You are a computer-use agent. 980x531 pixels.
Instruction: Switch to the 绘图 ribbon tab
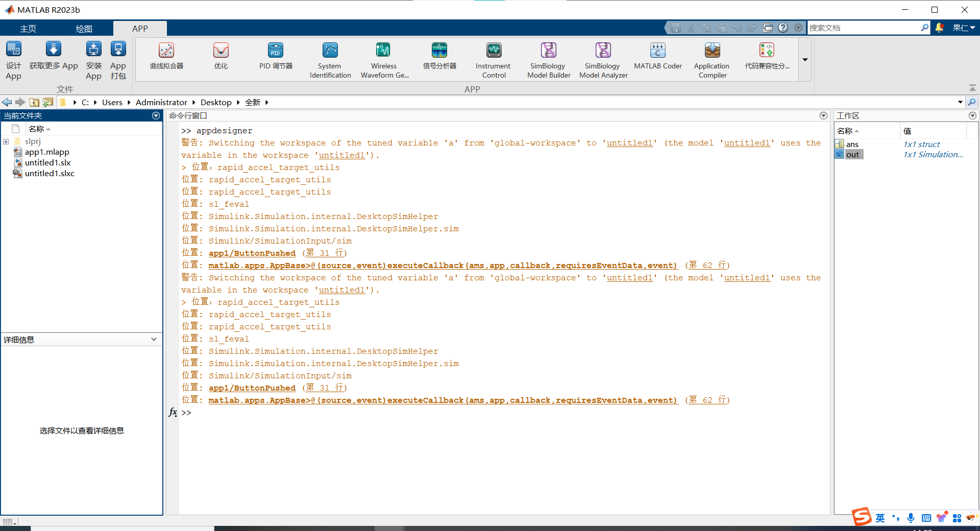click(84, 28)
